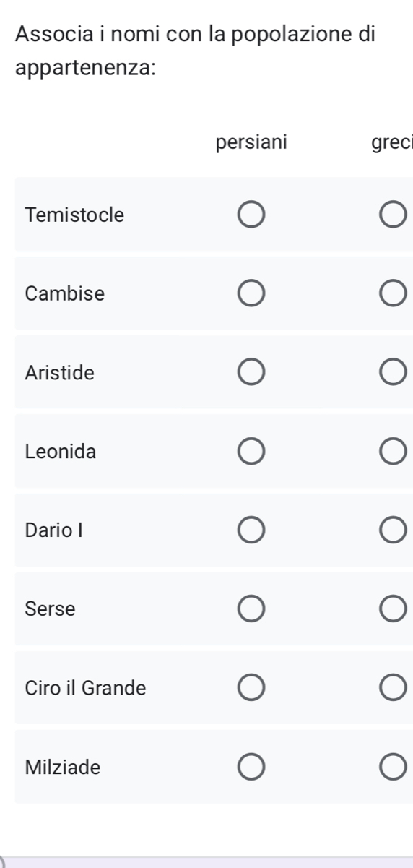This screenshot has width=413, height=868.
Task: Select greci for Milziade
Action: tap(393, 767)
